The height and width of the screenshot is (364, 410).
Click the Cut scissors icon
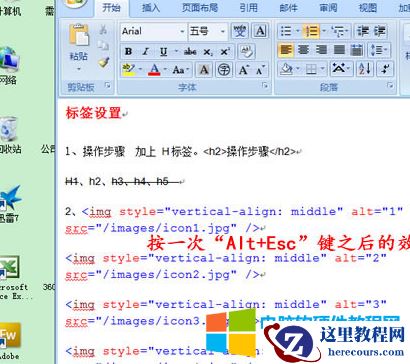point(103,30)
